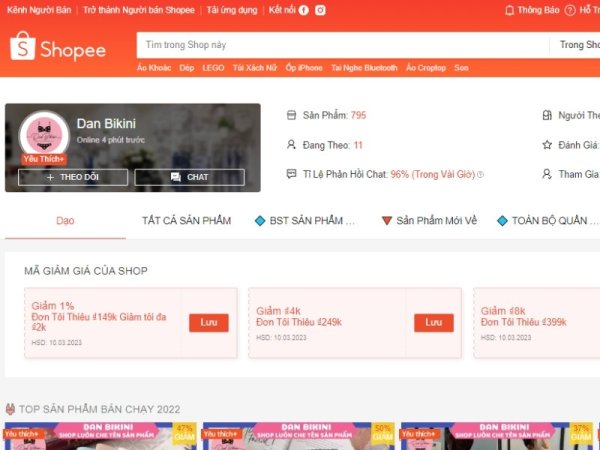The height and width of the screenshot is (450, 600).
Task: Click the Dan Bikini shop avatar
Action: [44, 135]
